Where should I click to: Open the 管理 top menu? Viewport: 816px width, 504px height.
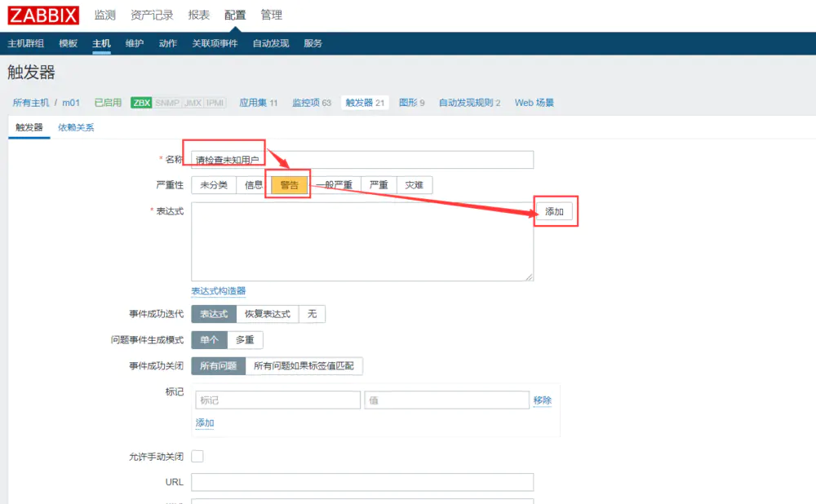click(271, 15)
